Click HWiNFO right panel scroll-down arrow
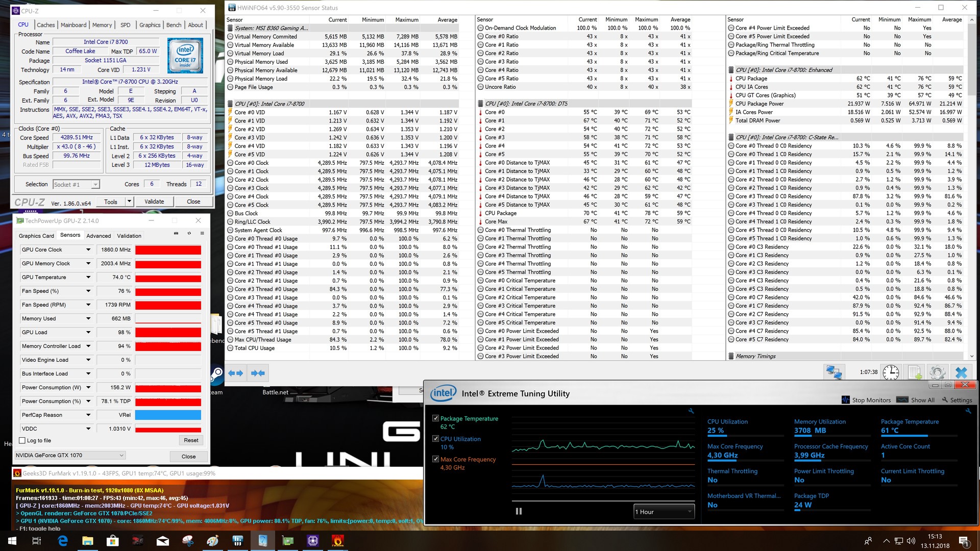Screen dimensions: 980x551 pos(971,356)
